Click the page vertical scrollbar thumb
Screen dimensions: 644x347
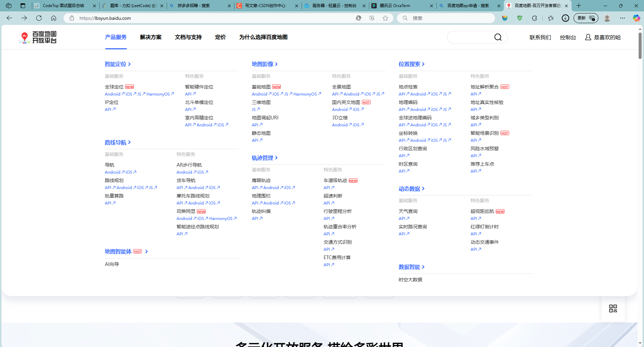tap(640, 45)
